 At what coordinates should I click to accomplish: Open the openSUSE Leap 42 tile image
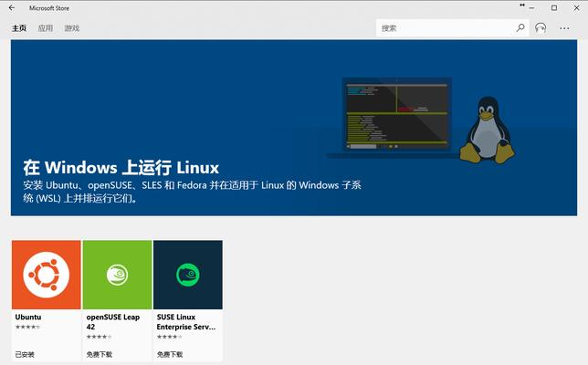point(118,275)
